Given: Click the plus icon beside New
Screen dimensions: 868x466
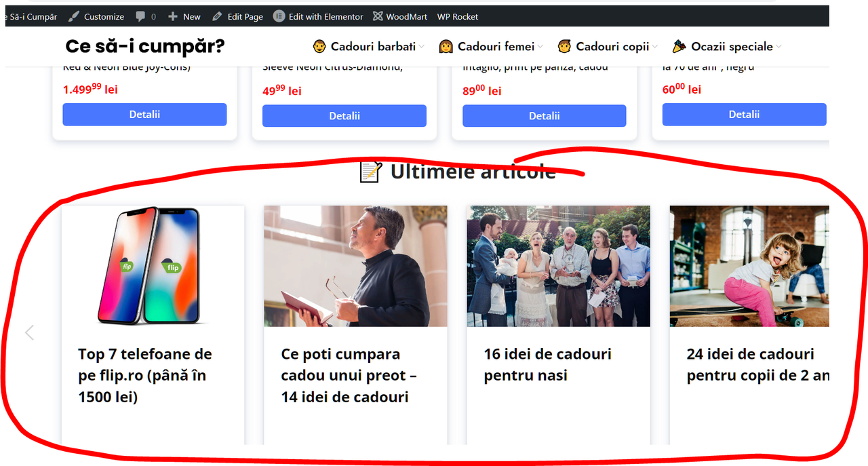Looking at the screenshot, I should point(173,16).
